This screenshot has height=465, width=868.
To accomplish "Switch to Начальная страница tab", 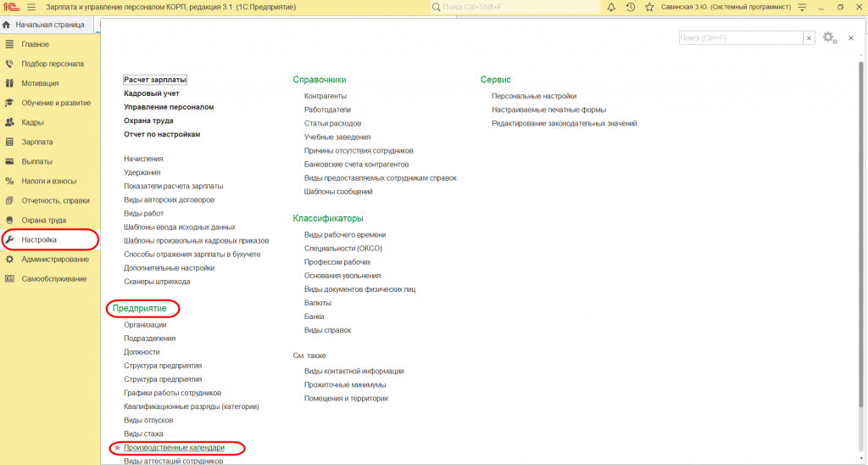I will click(49, 25).
